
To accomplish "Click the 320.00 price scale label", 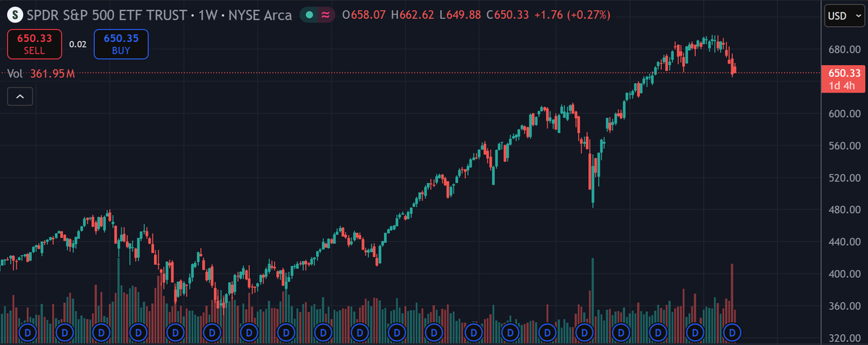I will (843, 338).
